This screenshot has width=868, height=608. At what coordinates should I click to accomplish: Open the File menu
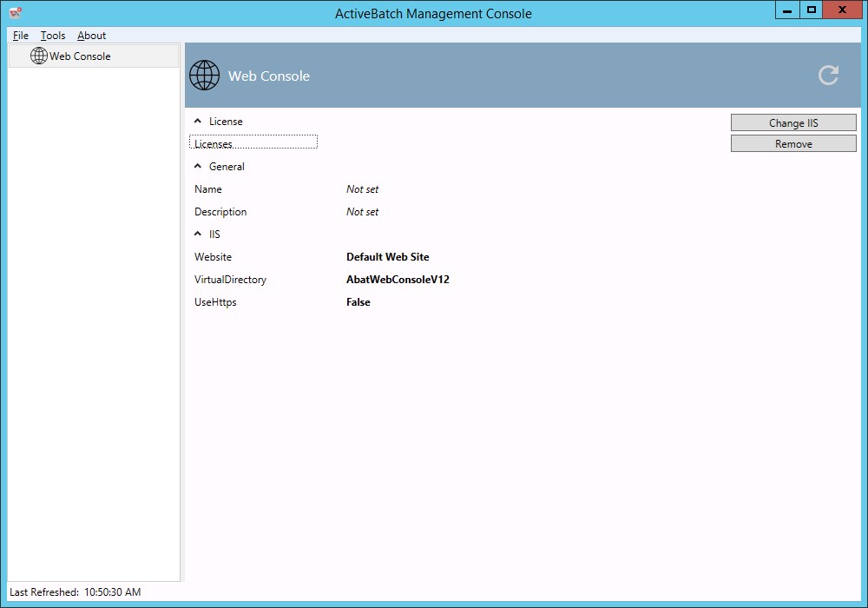tap(21, 36)
